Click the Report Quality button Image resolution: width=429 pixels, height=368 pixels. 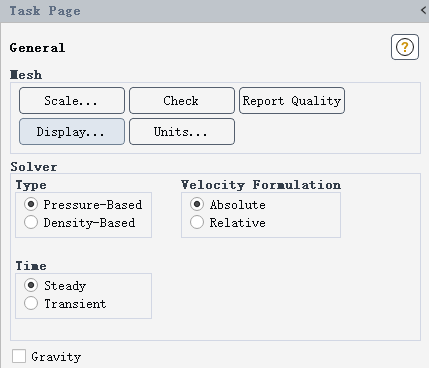coord(292,101)
